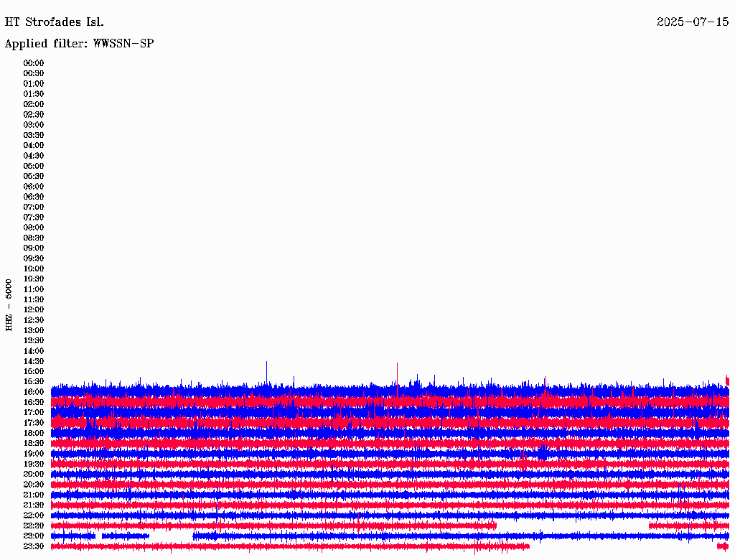Viewport: 735px width, 560px height.
Task: Click the 01:30 time label
Action: (x=34, y=94)
